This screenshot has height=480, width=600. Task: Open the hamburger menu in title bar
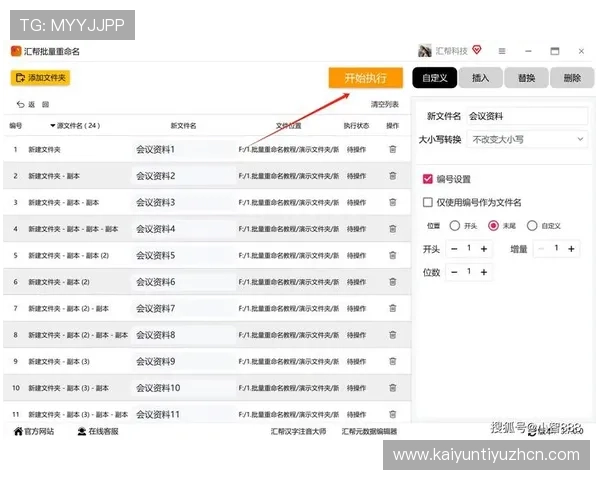[502, 51]
